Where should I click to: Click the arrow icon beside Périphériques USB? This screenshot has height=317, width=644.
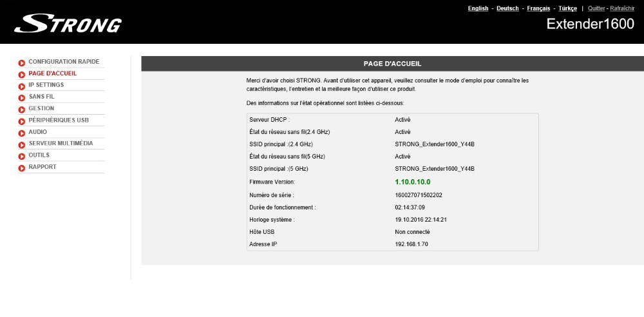tap(22, 120)
